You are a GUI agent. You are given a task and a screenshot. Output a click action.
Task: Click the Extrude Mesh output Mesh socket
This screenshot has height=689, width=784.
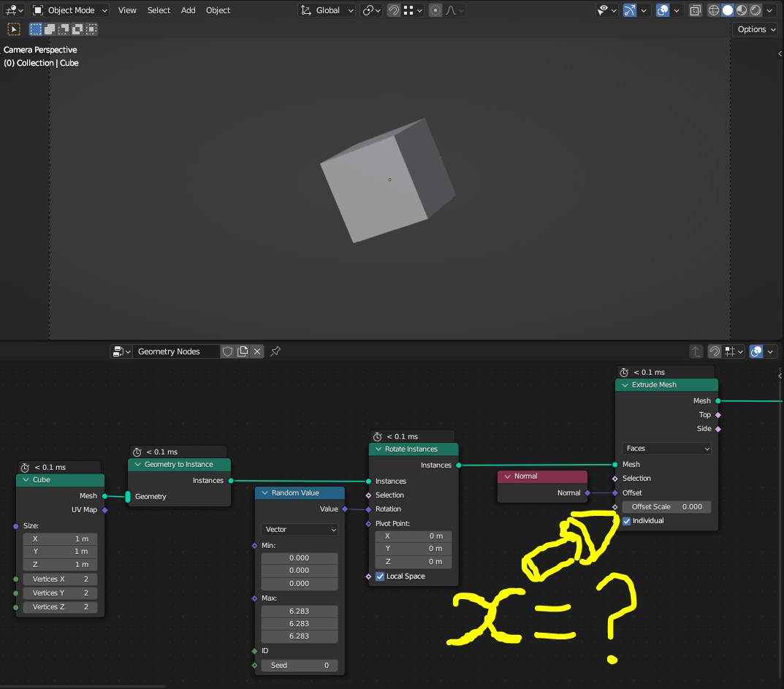point(718,401)
